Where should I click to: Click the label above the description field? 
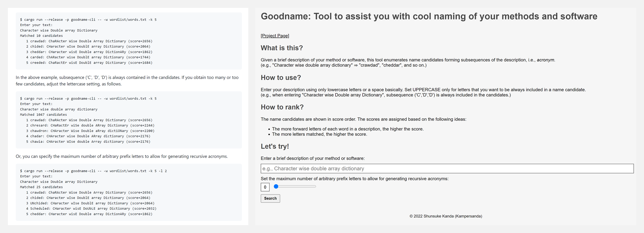coord(313,158)
